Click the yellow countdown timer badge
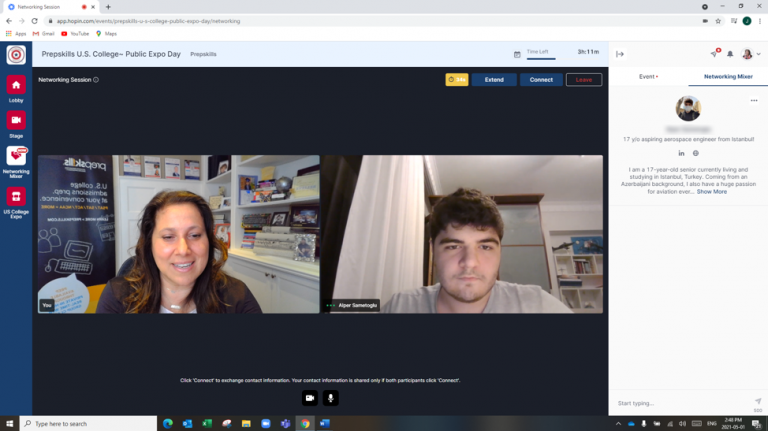This screenshot has width=768, height=431. click(456, 80)
